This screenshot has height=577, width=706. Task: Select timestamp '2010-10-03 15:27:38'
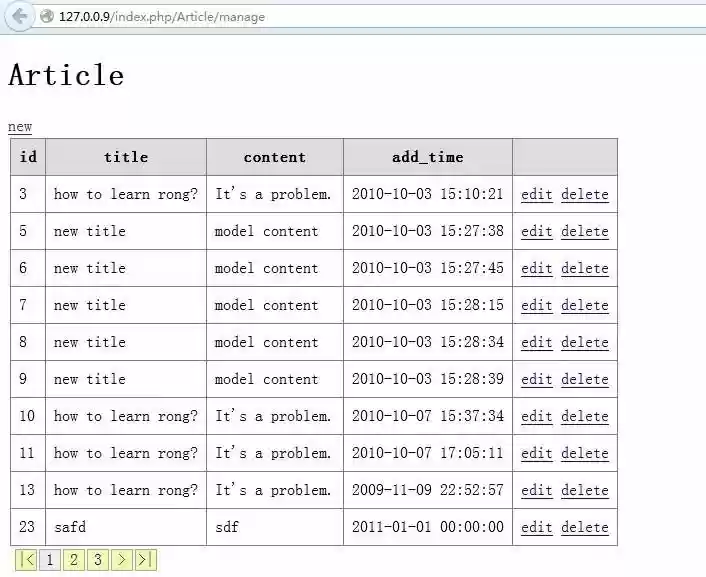[x=428, y=231]
